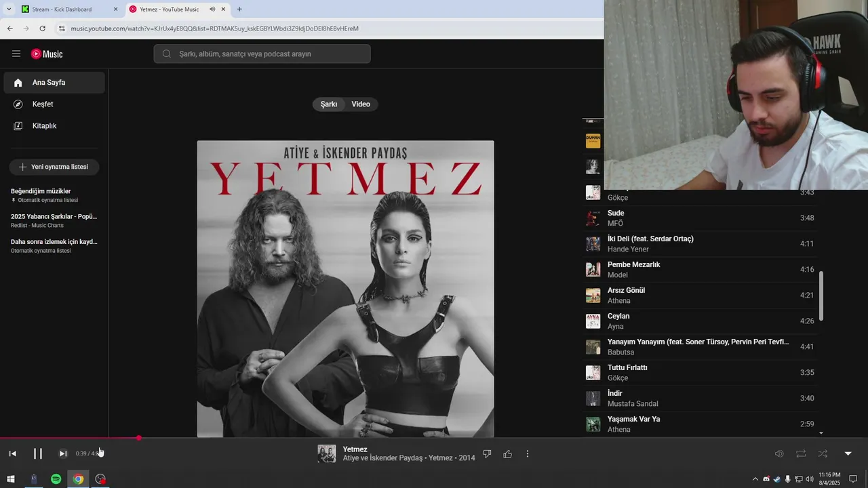The height and width of the screenshot is (488, 868).
Task: Click queue scroll down arrow
Action: tap(821, 432)
